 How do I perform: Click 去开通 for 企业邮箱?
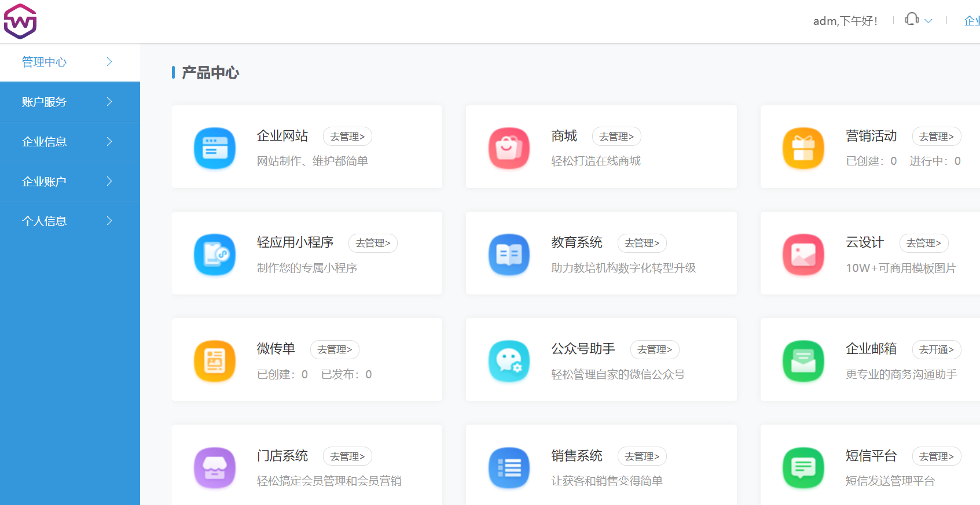pos(937,349)
